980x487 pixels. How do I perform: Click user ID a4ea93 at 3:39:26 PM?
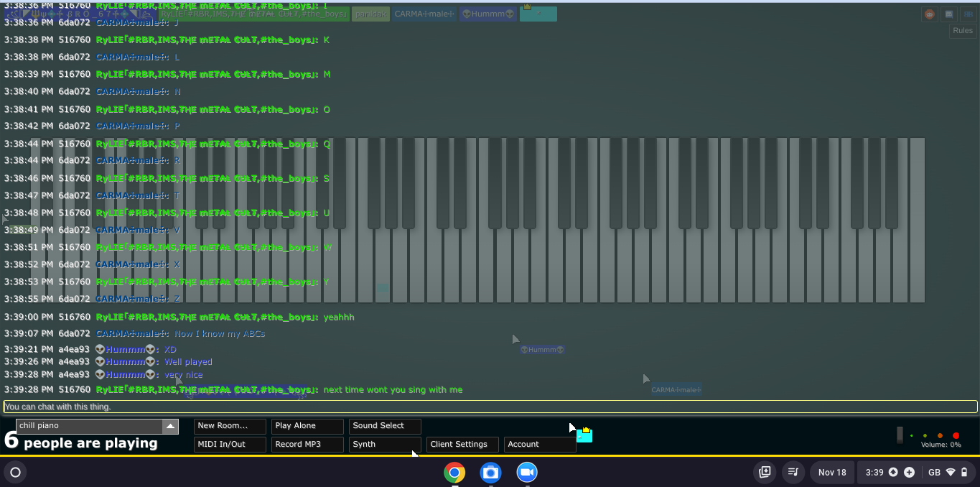point(74,362)
